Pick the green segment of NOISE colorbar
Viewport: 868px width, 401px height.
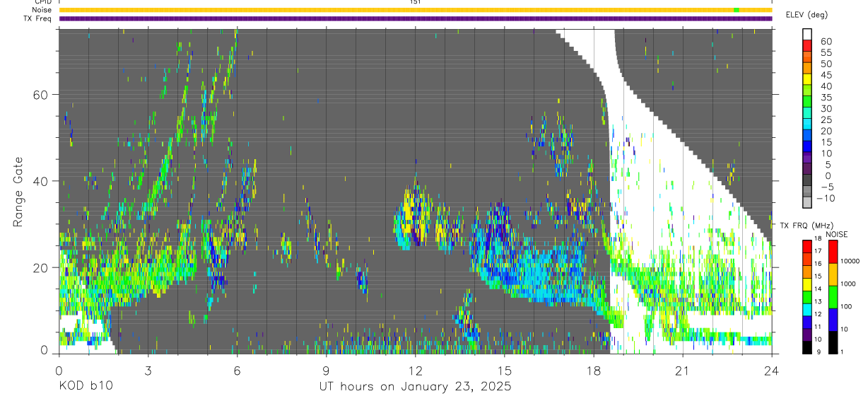pyautogui.click(x=833, y=297)
